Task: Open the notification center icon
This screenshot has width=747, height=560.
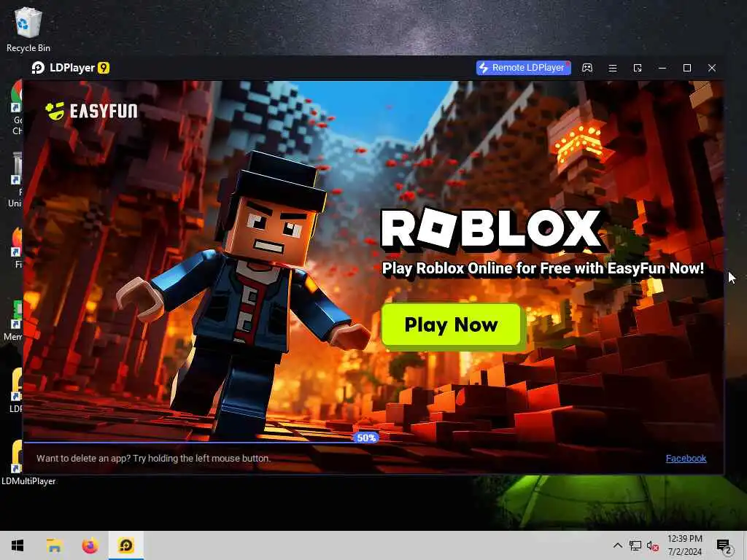Action: 724,545
